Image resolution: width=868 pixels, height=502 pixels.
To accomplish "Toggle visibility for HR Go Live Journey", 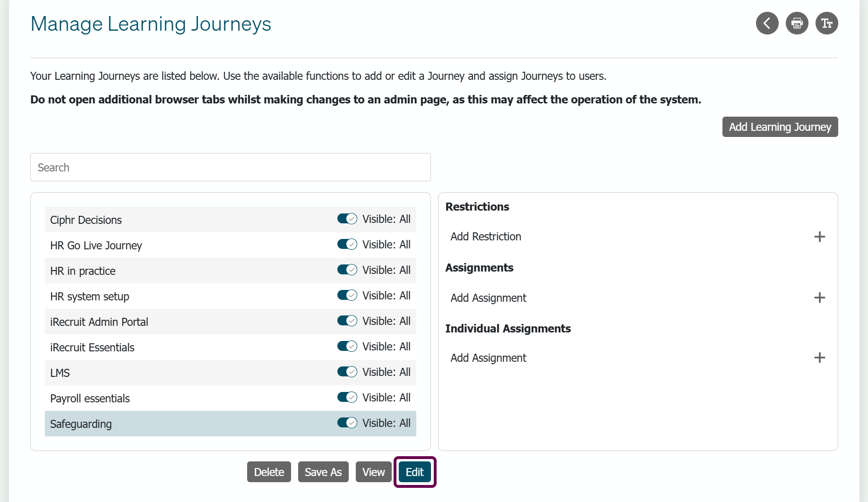I will pos(347,244).
